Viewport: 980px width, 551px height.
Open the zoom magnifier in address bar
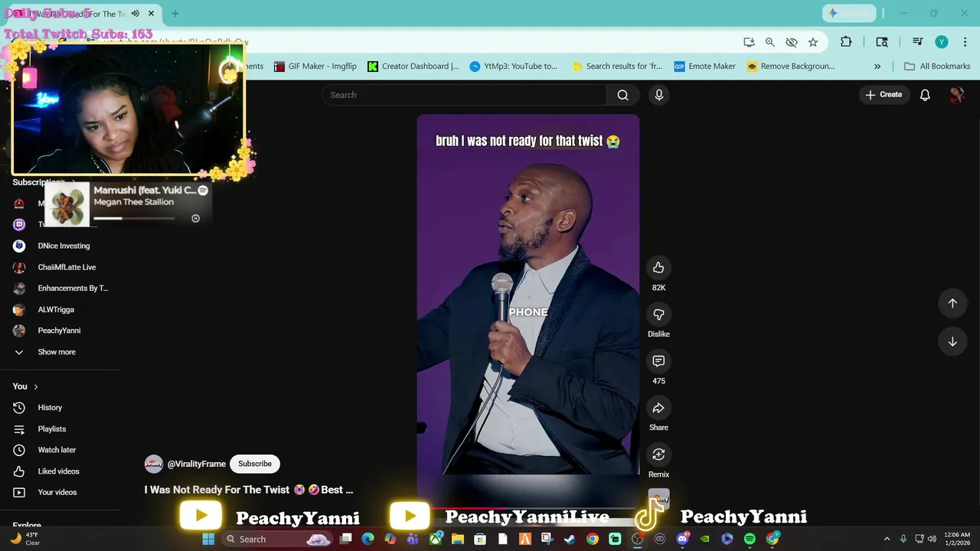(x=770, y=42)
